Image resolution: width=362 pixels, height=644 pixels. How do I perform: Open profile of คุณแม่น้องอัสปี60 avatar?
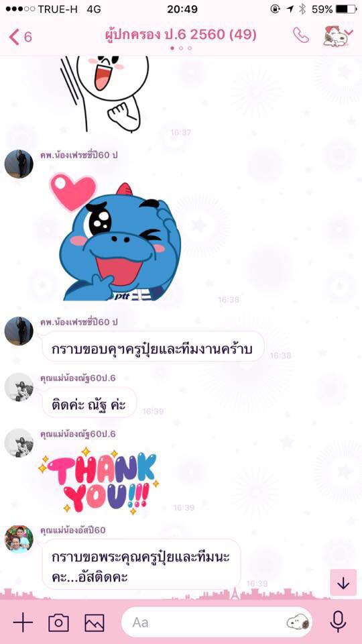(x=19, y=539)
